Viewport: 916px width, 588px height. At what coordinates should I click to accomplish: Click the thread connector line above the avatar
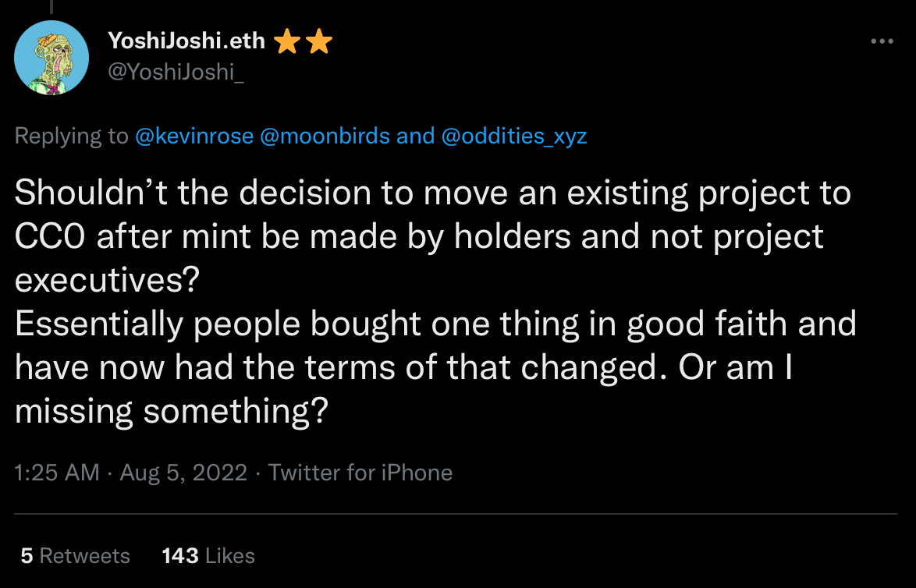pos(51,6)
